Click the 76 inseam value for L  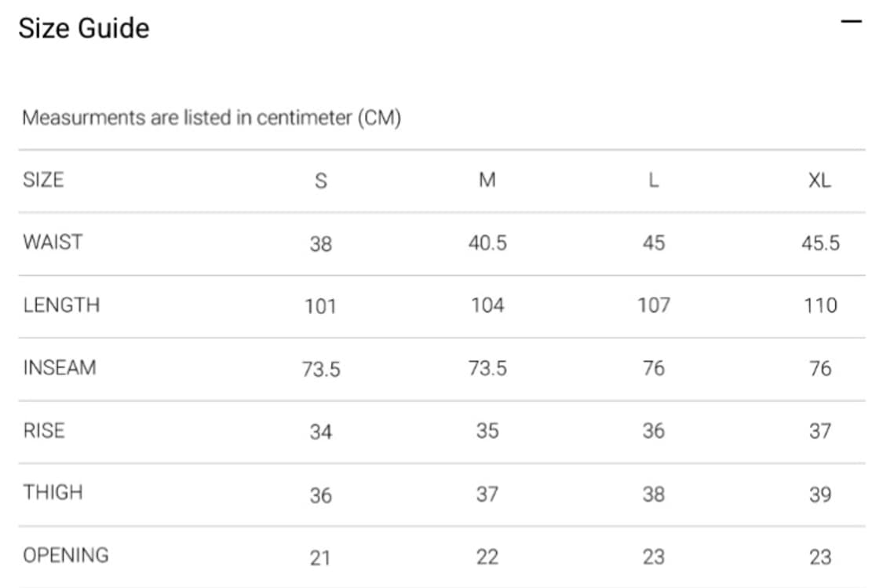(x=653, y=368)
